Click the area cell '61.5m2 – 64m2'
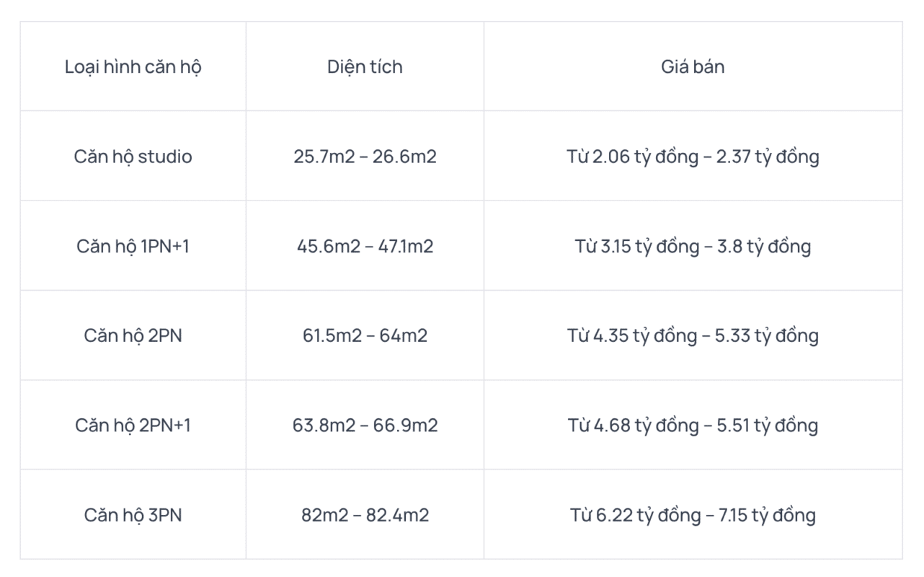This screenshot has width=924, height=577. click(365, 335)
